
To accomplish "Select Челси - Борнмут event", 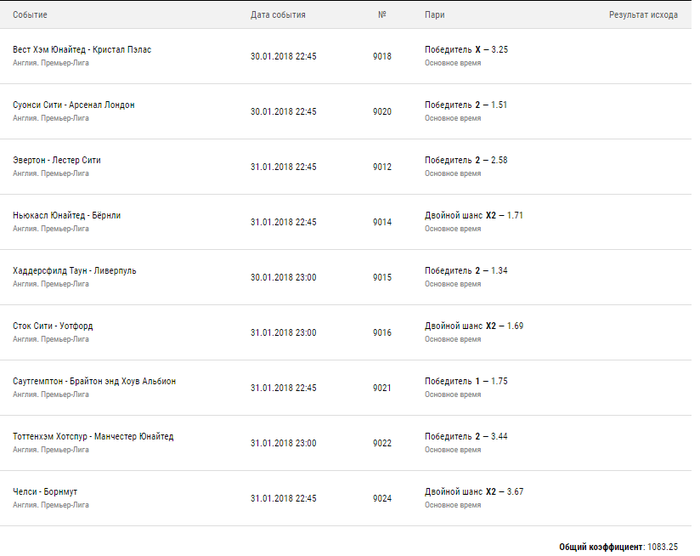I will coord(44,492).
